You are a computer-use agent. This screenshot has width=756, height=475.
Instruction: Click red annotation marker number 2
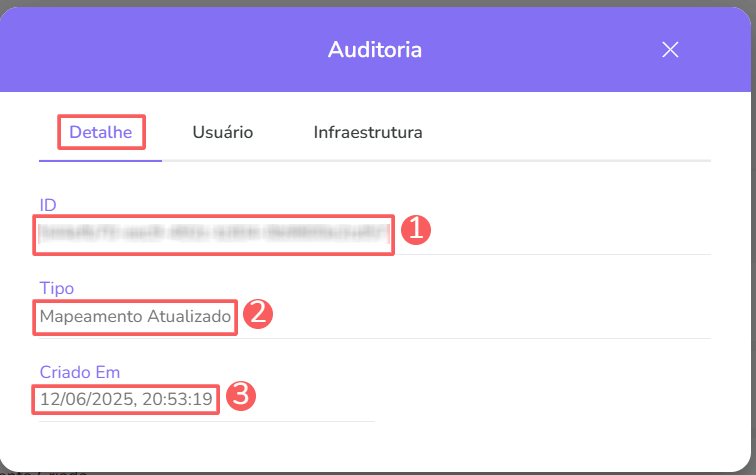pos(259,313)
